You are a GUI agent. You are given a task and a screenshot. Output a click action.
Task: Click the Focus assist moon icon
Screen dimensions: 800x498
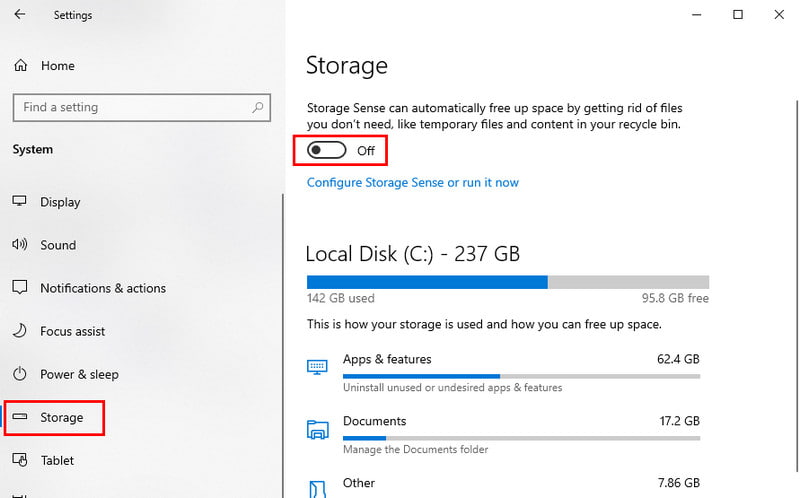pyautogui.click(x=19, y=331)
